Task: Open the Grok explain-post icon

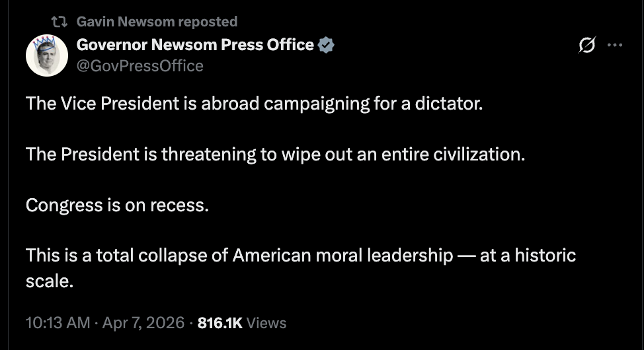Action: pos(587,45)
